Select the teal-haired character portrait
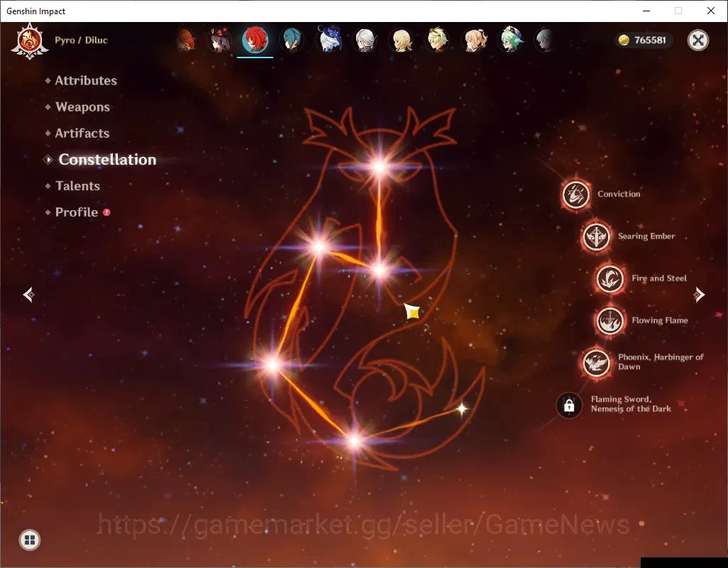This screenshot has width=728, height=568. pos(292,40)
